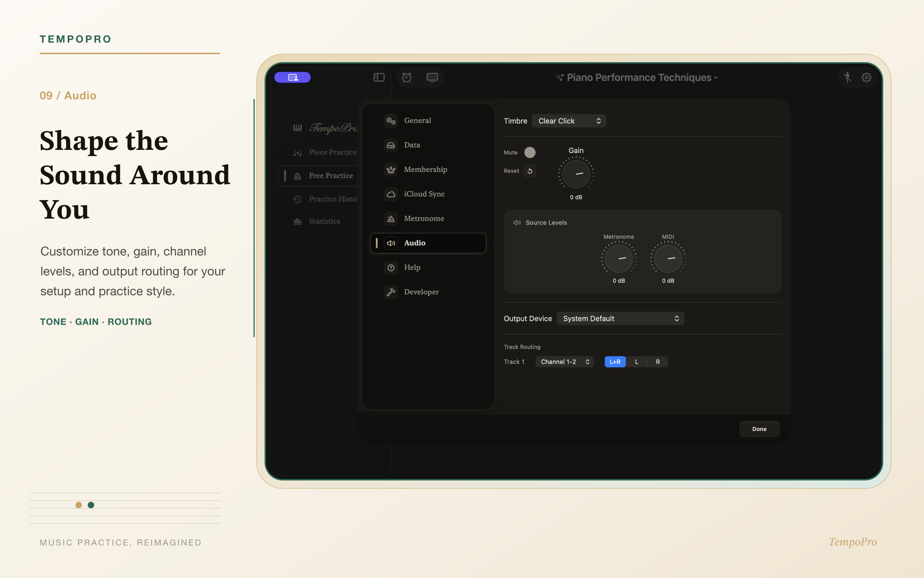The height and width of the screenshot is (578, 924).
Task: Open the iCloud Sync settings tab
Action: (x=428, y=194)
